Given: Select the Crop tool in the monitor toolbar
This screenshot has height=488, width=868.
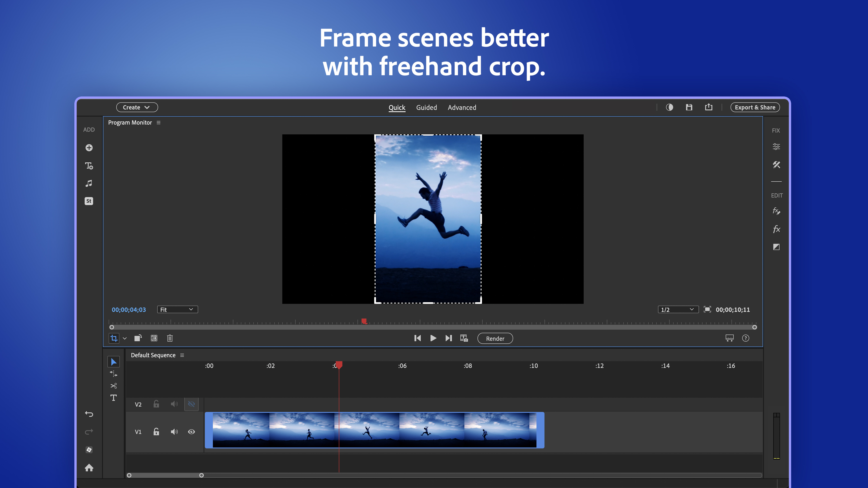Looking at the screenshot, I should [114, 338].
